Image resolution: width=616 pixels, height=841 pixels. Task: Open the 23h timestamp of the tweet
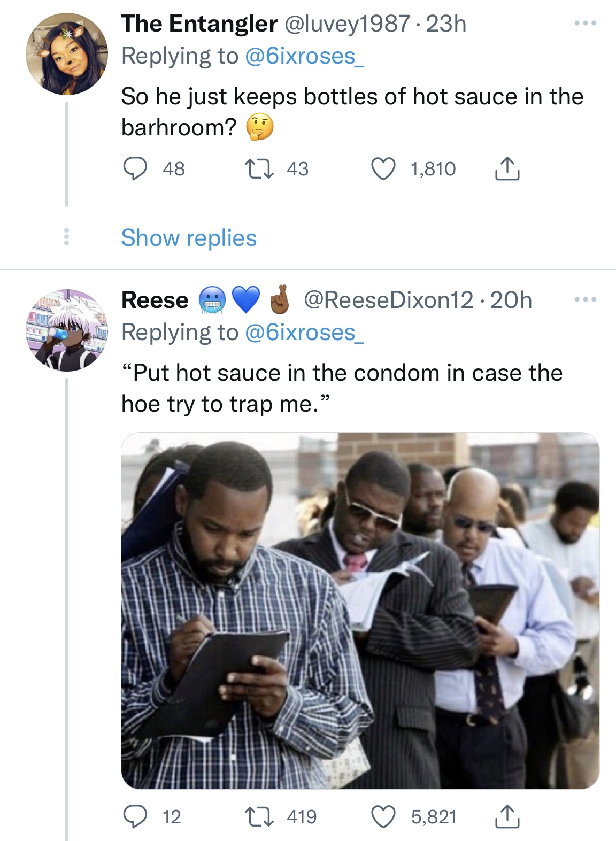[x=446, y=24]
